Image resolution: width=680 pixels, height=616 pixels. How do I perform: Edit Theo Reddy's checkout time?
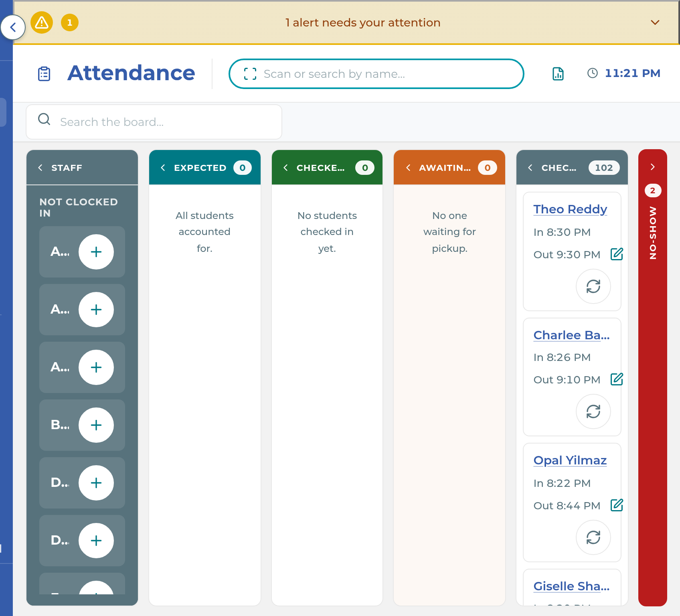click(x=617, y=254)
